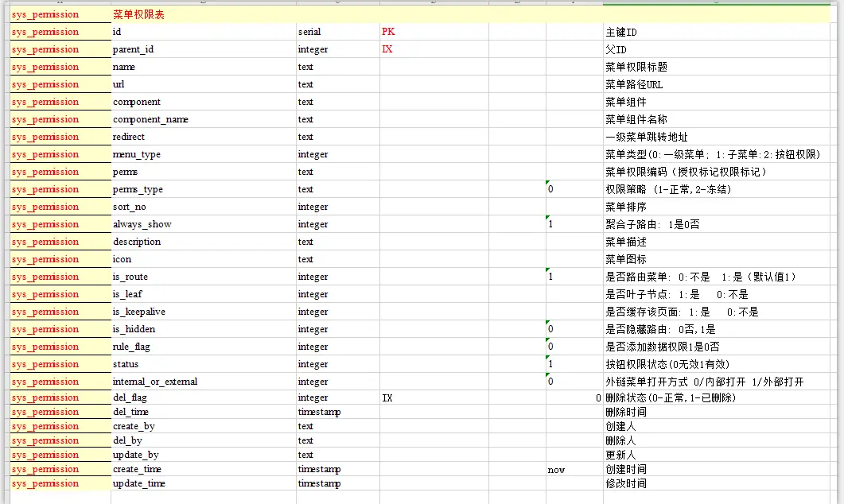
Task: Click the 'perms_type' field cell
Action: tap(204, 189)
